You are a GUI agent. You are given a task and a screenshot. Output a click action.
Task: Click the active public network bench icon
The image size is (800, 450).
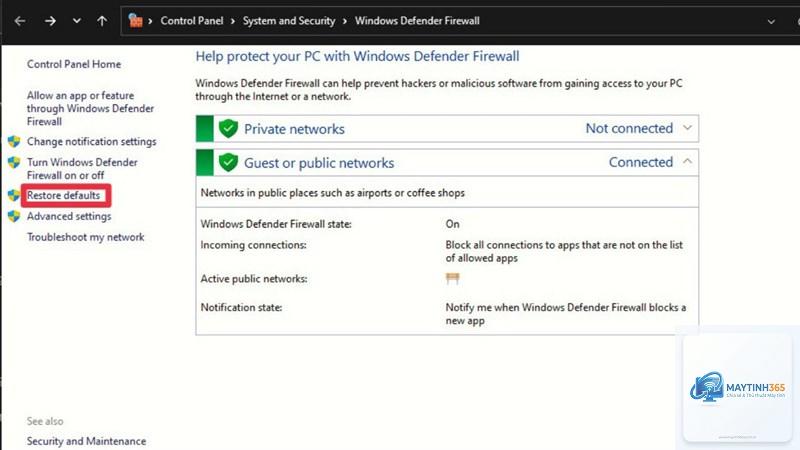(453, 279)
